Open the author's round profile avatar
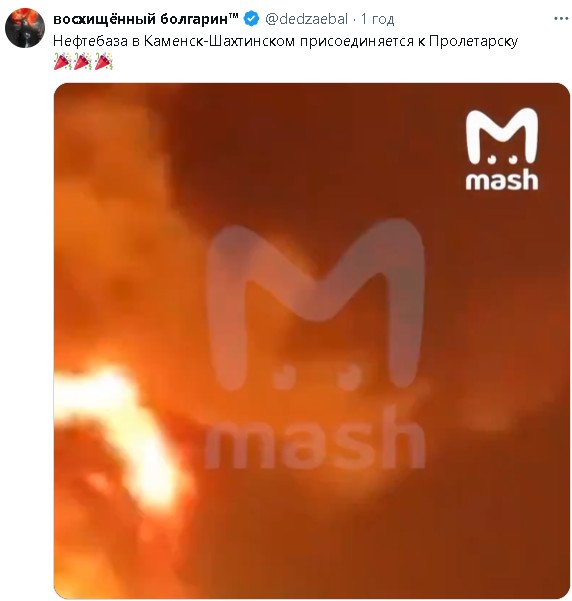Viewport: 572px width, 601px height. point(25,28)
